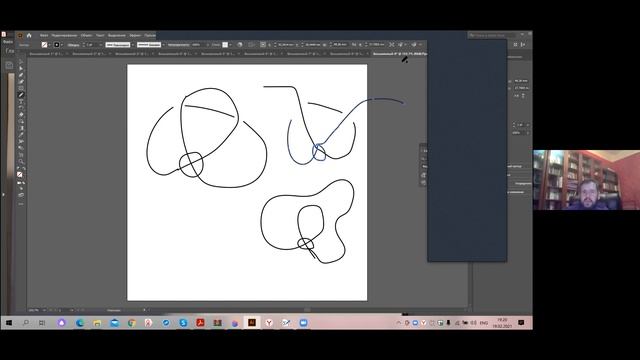Screen dimensions: 640x360
Task: Open the Файл menu in Illustrator
Action: pos(44,36)
